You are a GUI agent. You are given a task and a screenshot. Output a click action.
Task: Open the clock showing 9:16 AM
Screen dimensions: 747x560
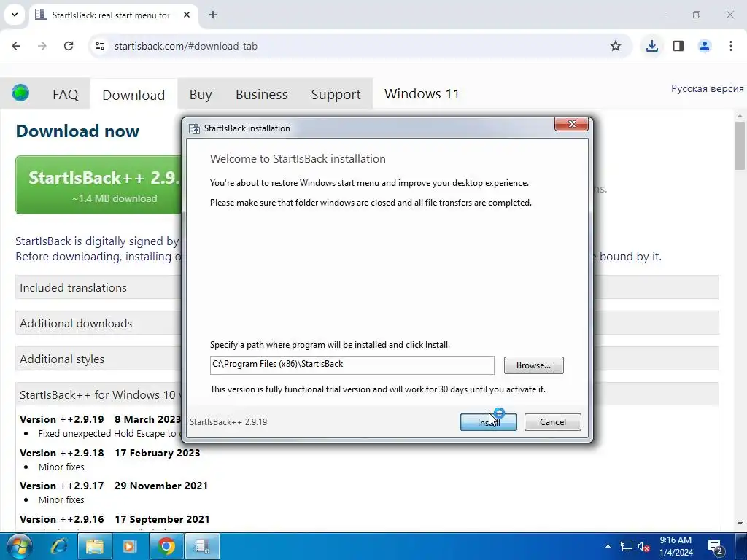click(676, 546)
